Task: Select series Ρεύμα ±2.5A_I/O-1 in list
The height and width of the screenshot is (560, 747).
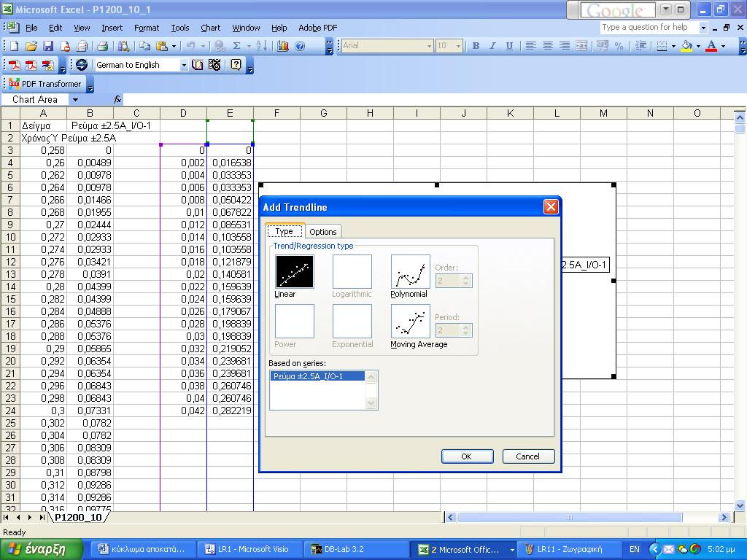Action: (318, 376)
